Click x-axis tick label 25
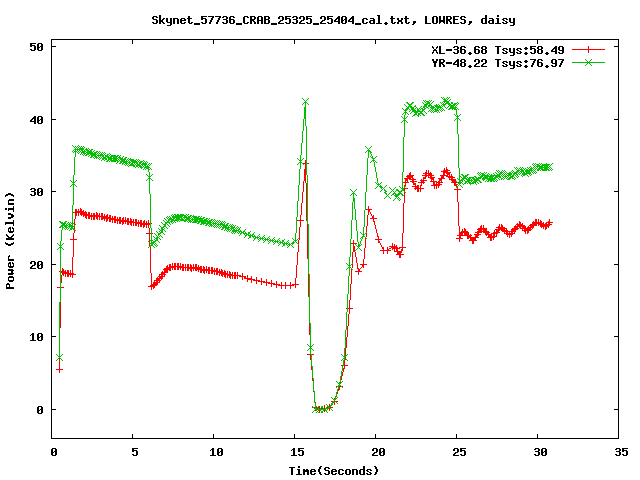 (459, 452)
